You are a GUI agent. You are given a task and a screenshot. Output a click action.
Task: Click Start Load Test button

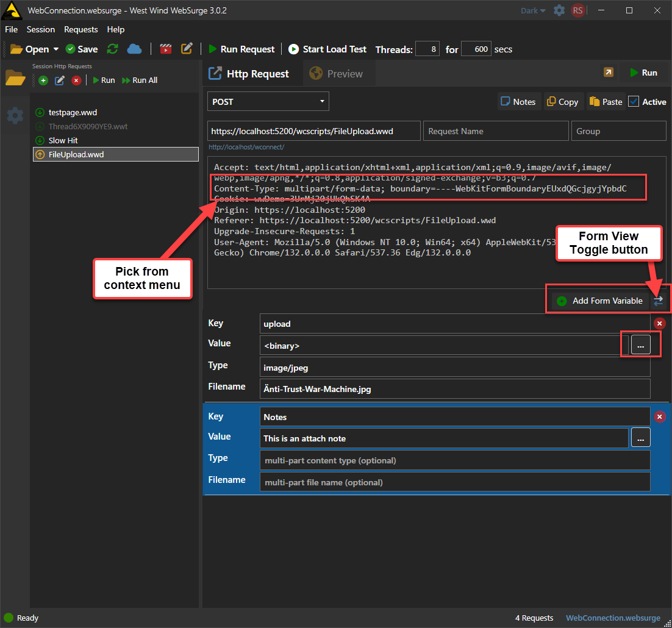click(x=327, y=49)
